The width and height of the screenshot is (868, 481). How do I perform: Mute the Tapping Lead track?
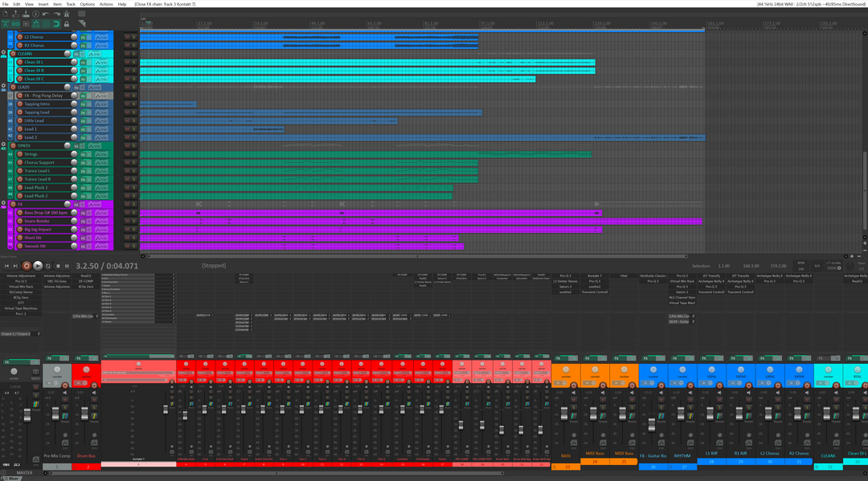tap(127, 112)
